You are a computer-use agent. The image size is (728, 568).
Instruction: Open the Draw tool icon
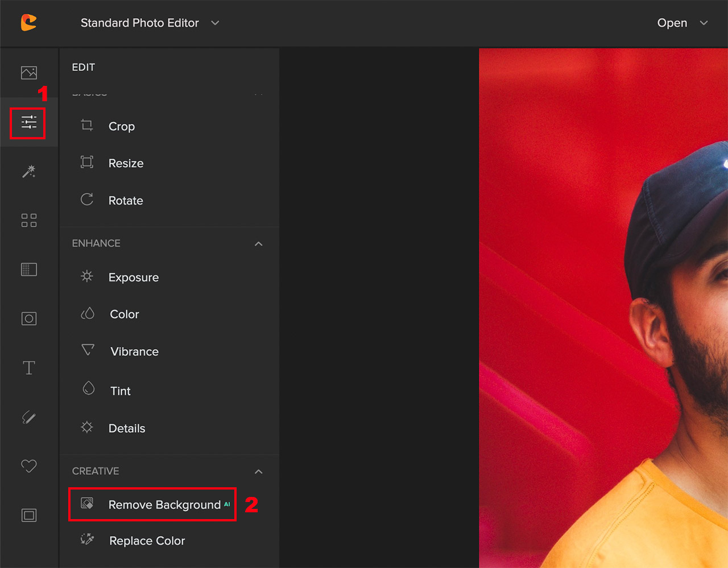(x=28, y=418)
